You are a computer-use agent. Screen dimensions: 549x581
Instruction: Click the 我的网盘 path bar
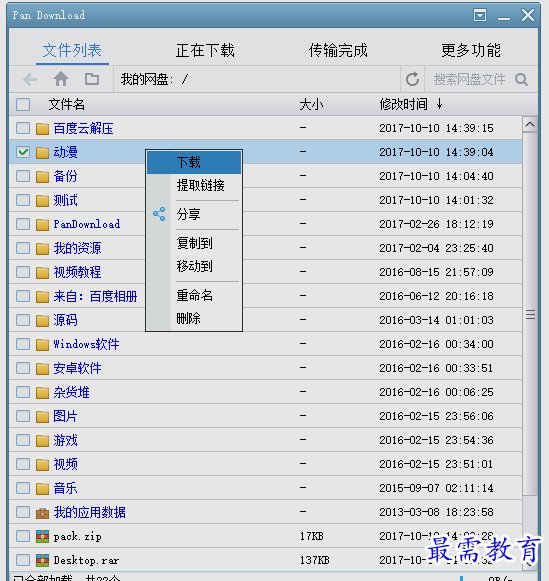257,79
